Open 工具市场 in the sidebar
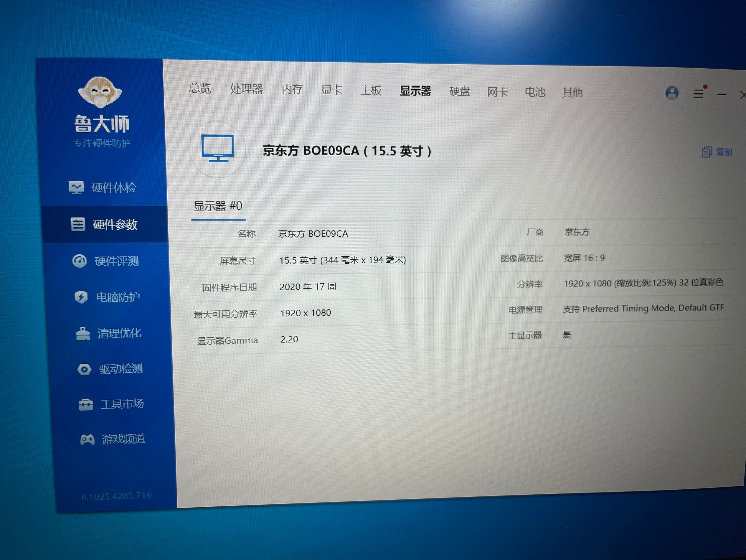Screen dimensions: 746x560 point(111,404)
